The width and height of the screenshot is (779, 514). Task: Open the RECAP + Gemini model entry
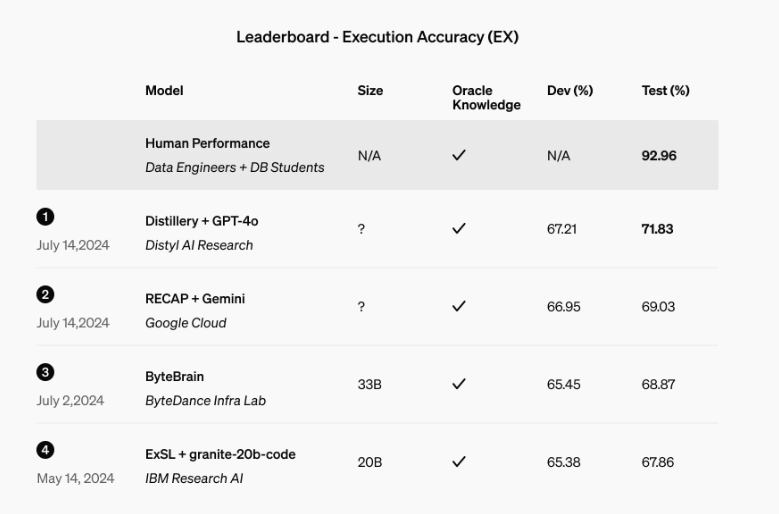pos(195,299)
